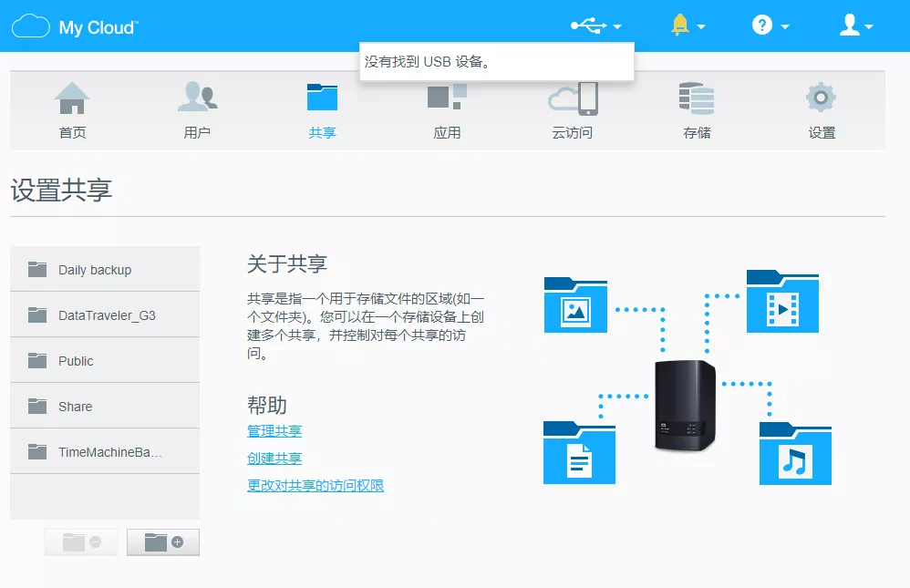
Task: Click the documents folder illustration
Action: point(579,453)
